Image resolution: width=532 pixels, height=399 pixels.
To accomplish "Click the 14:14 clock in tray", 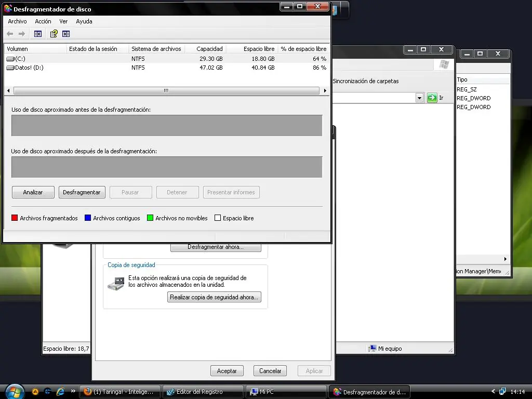I will click(517, 392).
